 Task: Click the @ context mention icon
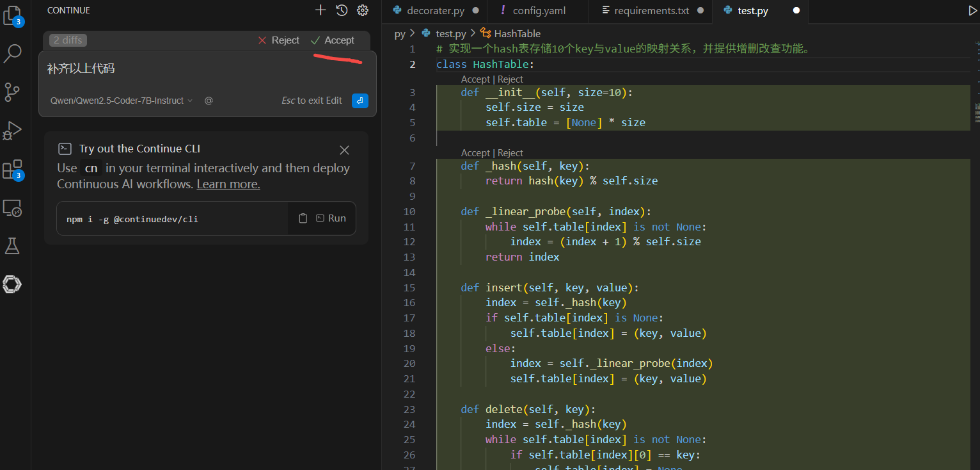[x=209, y=101]
